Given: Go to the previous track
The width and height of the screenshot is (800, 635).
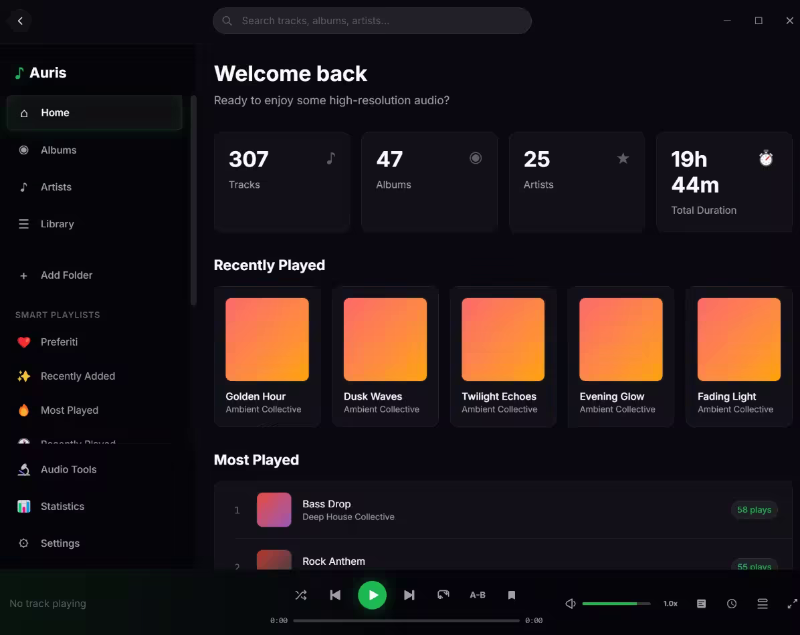Looking at the screenshot, I should pos(335,595).
